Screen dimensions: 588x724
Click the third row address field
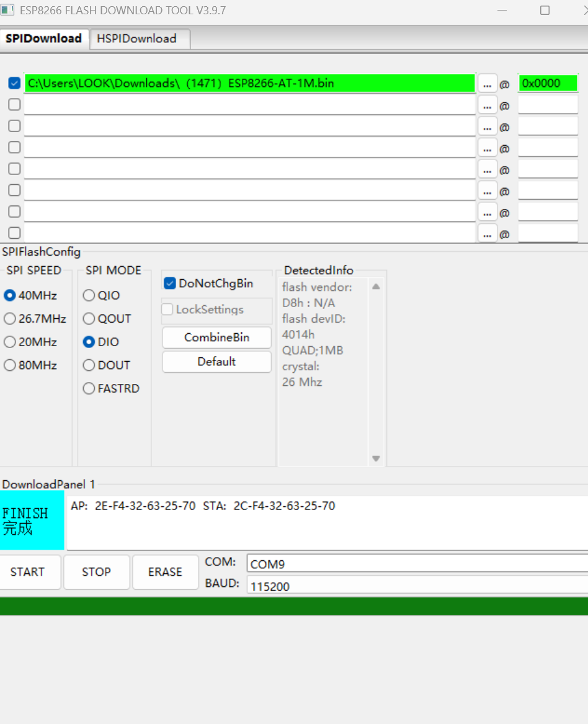(x=548, y=125)
